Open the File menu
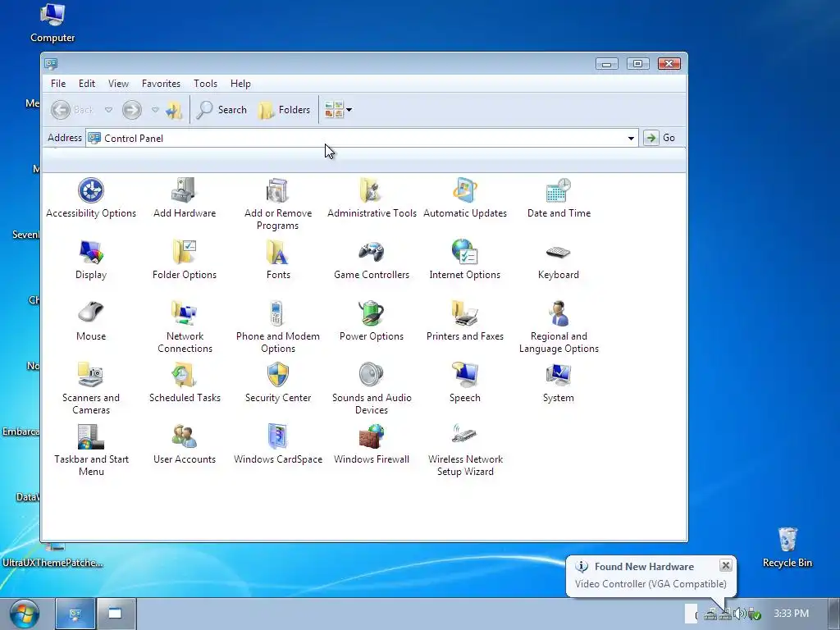The height and width of the screenshot is (630, 840). coord(58,84)
